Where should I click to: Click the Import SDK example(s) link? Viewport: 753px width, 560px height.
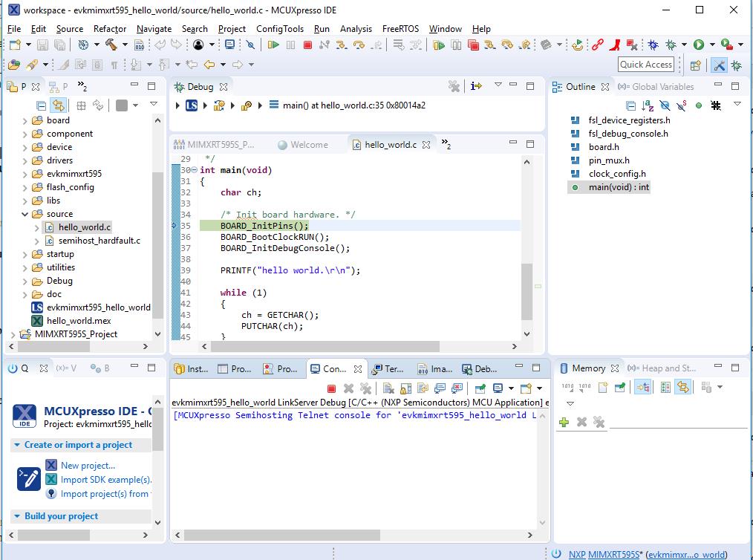(105, 480)
